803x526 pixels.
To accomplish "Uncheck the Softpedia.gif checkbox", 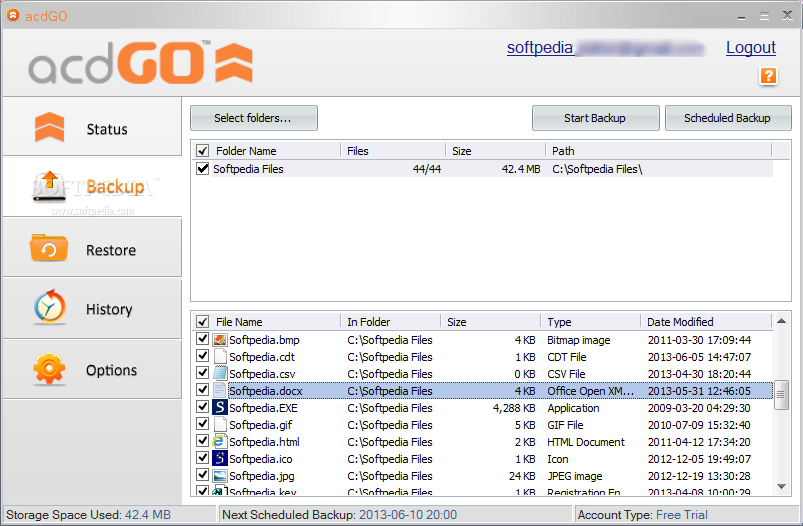I will click(203, 424).
